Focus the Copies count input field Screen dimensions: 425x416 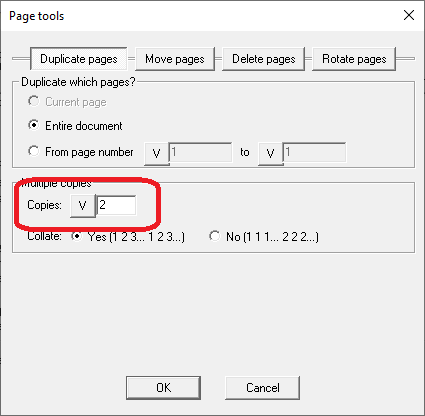[x=116, y=205]
